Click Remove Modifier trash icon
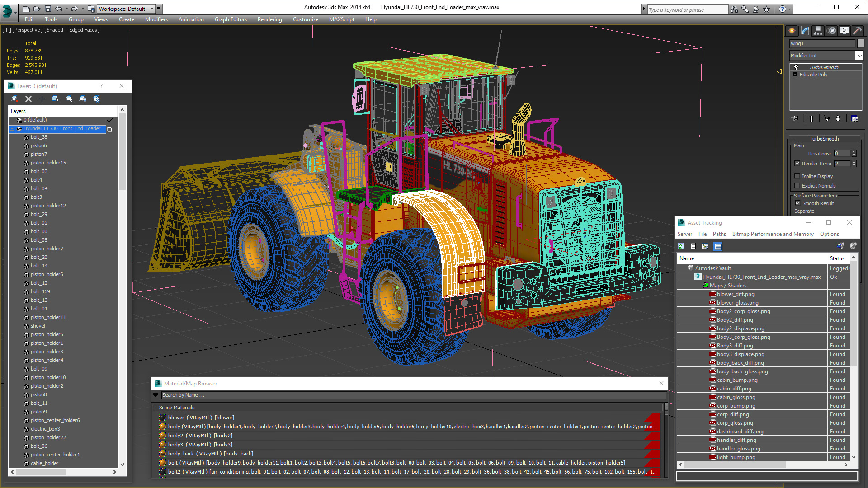 click(x=838, y=118)
